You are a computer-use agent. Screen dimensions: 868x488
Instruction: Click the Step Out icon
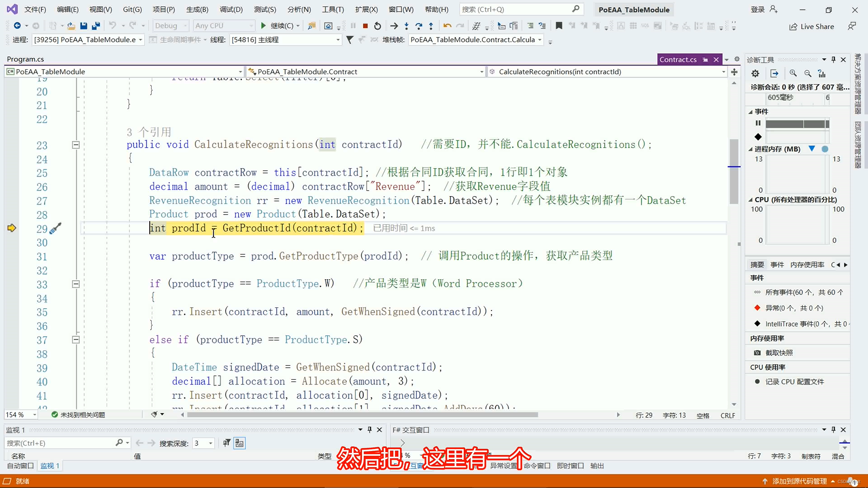[431, 26]
